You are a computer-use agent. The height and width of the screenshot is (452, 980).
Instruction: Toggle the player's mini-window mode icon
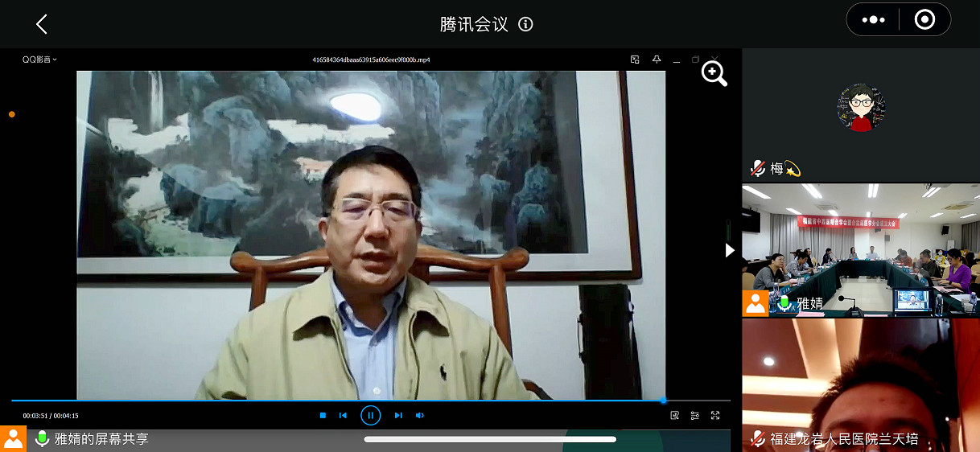(635, 60)
